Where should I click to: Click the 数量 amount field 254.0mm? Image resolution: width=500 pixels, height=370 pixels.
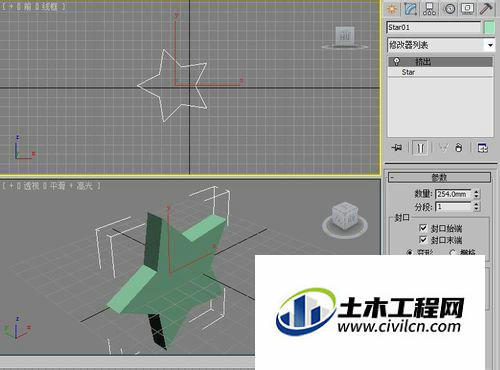(x=453, y=194)
